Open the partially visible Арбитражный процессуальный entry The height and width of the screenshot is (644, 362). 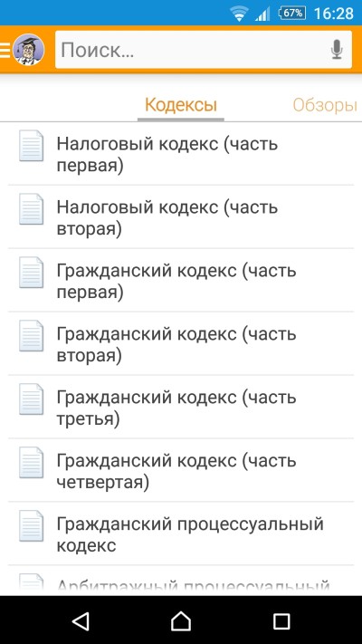[x=181, y=581]
